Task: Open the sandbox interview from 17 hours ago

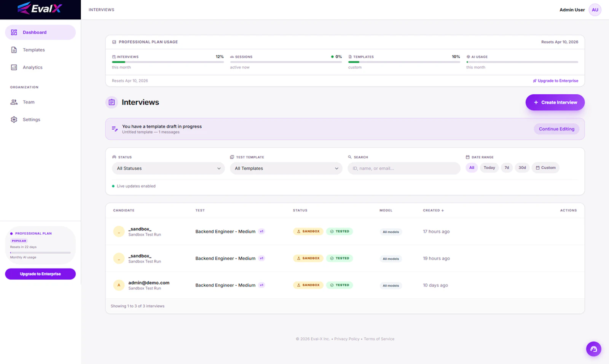Action: 345,232
